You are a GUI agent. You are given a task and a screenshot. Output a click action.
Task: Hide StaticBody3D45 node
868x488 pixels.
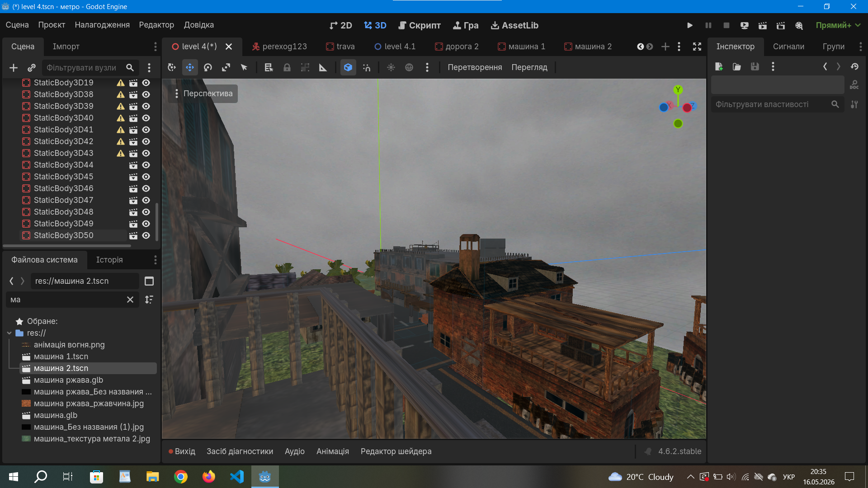tap(146, 177)
